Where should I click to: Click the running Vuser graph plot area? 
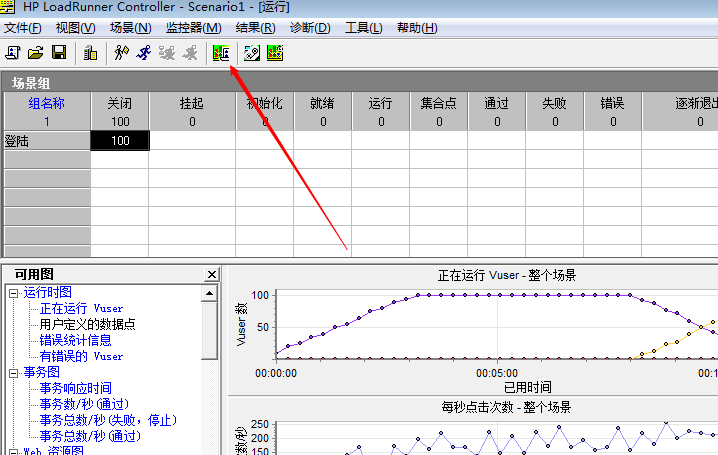(x=497, y=324)
